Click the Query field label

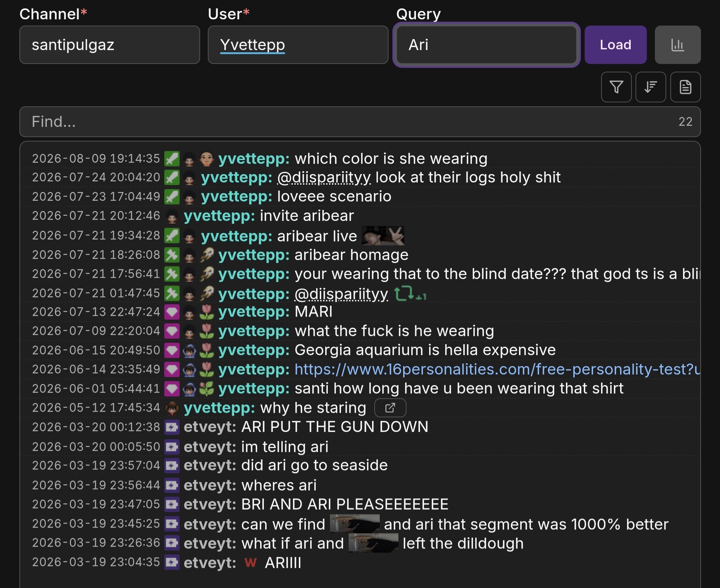(x=419, y=14)
